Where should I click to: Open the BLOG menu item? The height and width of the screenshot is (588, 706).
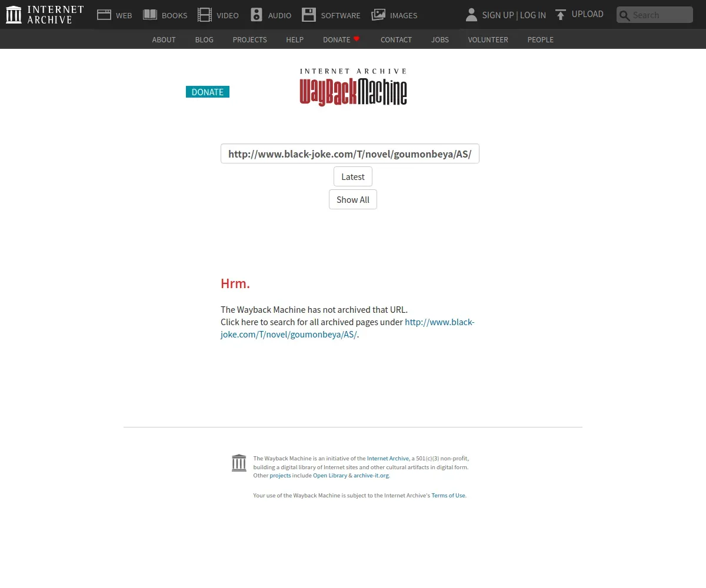point(204,39)
